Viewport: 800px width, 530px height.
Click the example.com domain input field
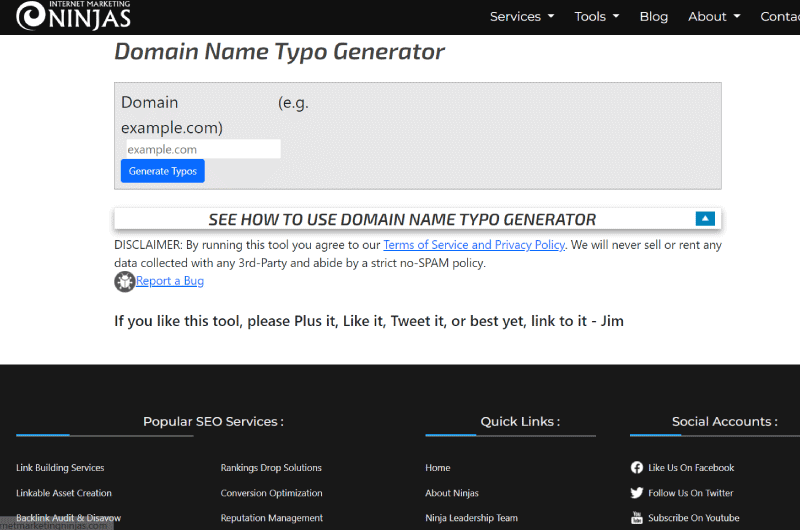(x=203, y=149)
